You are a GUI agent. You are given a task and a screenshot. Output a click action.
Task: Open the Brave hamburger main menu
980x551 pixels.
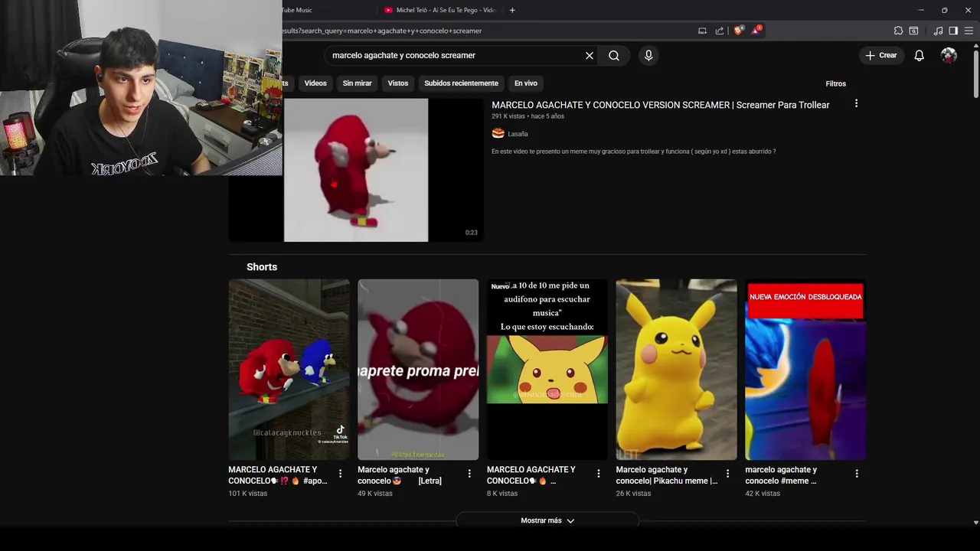point(969,31)
